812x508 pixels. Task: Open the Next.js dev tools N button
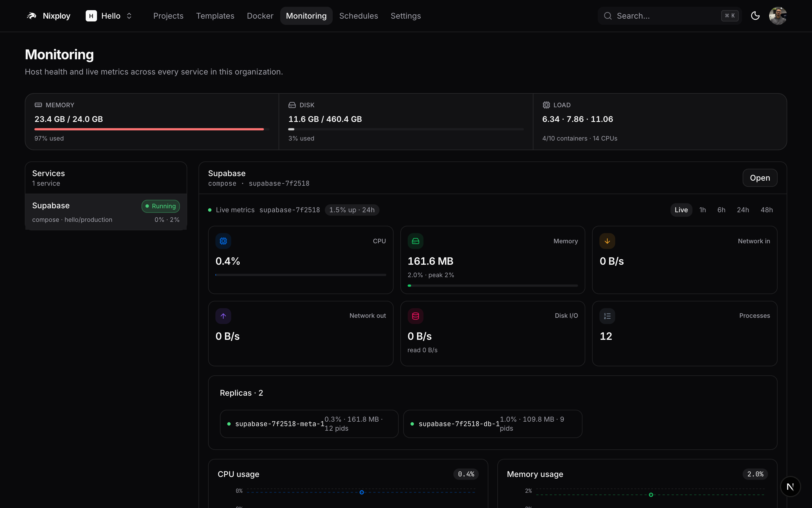[790, 487]
